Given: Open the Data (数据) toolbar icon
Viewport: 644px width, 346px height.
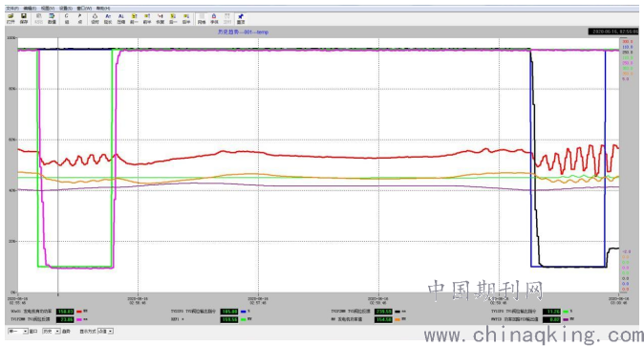Looking at the screenshot, I should 52,18.
